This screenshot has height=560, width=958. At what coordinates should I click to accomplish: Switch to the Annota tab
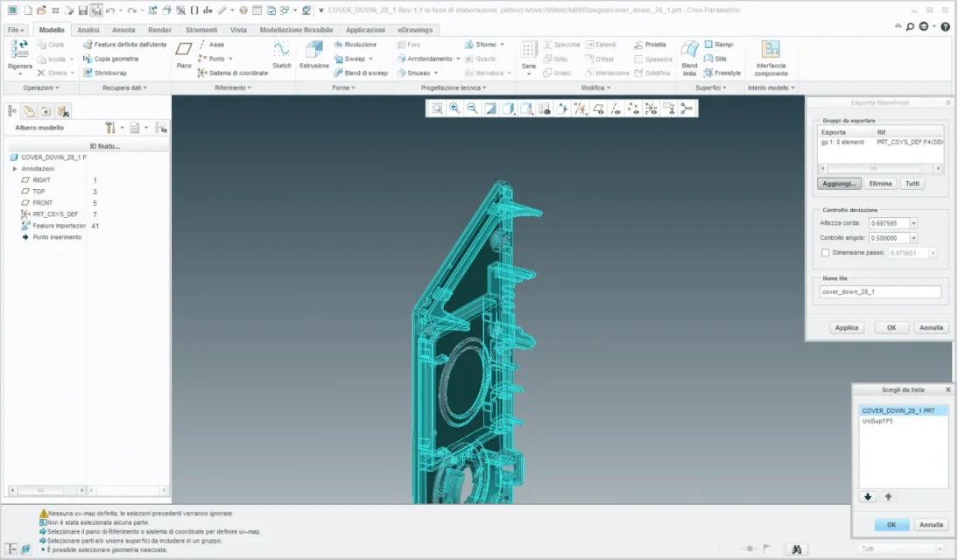click(123, 30)
